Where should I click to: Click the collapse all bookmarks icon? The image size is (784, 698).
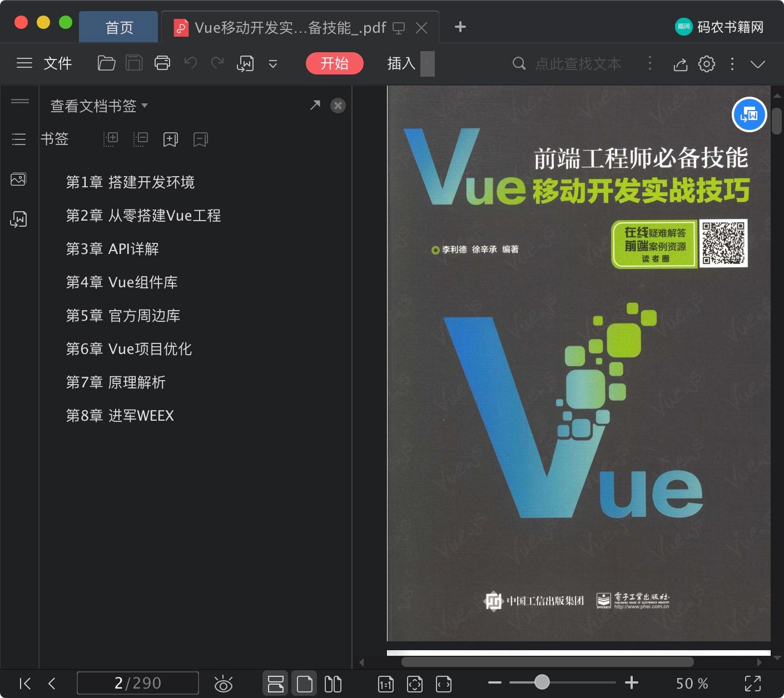pos(141,139)
